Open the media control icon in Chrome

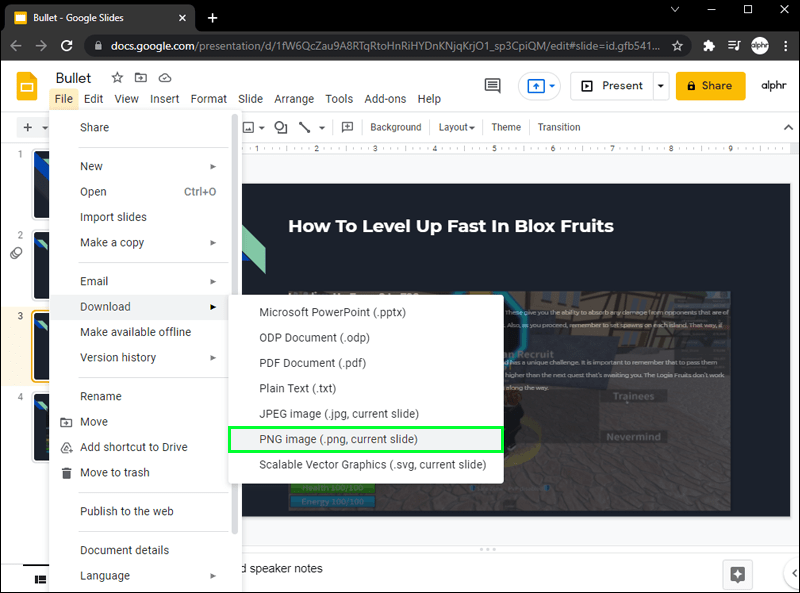tap(734, 46)
